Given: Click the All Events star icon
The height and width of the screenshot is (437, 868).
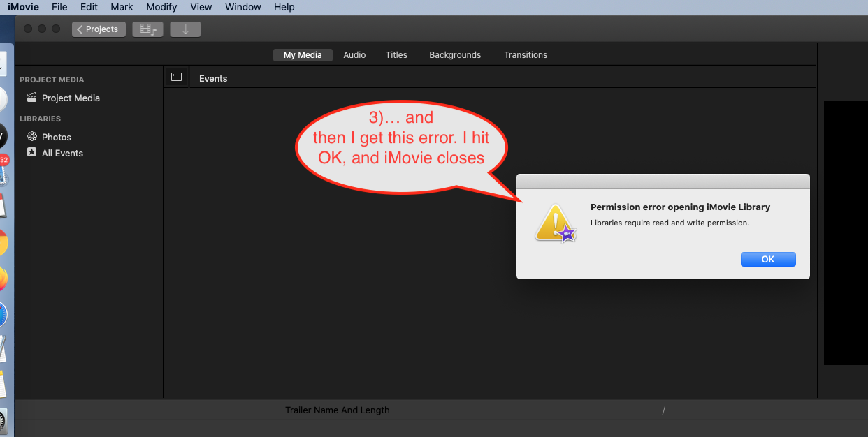Looking at the screenshot, I should [31, 152].
